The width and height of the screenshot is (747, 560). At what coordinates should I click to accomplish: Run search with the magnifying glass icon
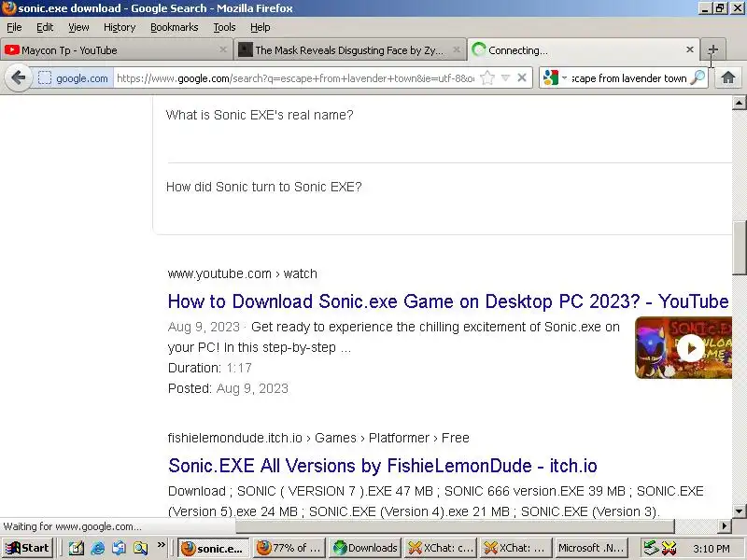[x=698, y=77]
